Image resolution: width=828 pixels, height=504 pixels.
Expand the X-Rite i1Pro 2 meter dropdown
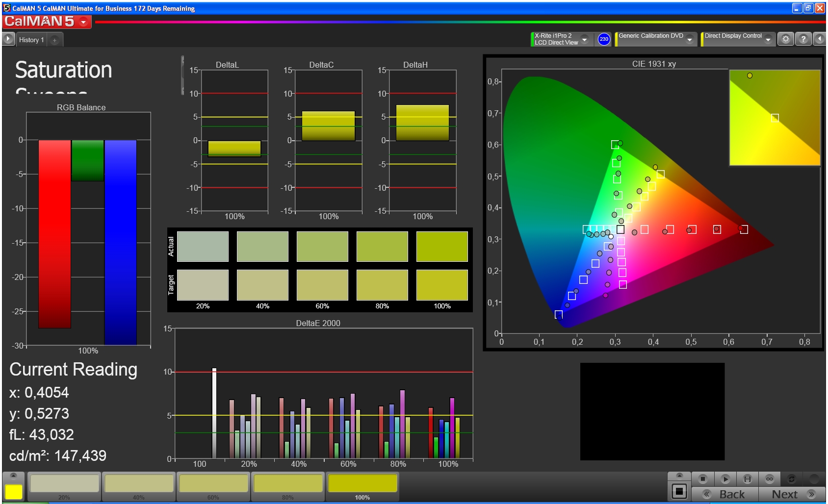click(584, 39)
